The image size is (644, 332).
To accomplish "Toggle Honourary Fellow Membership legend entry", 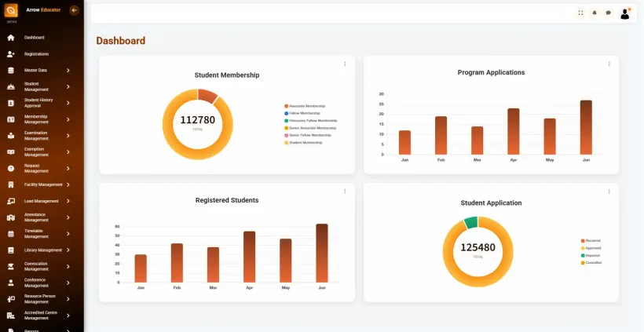I will click(x=311, y=121).
